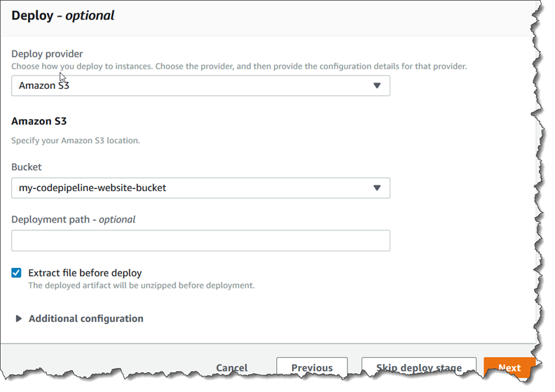Screen dimensions: 555x392
Task: Uncheck the Extract file before deploy checkbox
Action: tap(17, 273)
